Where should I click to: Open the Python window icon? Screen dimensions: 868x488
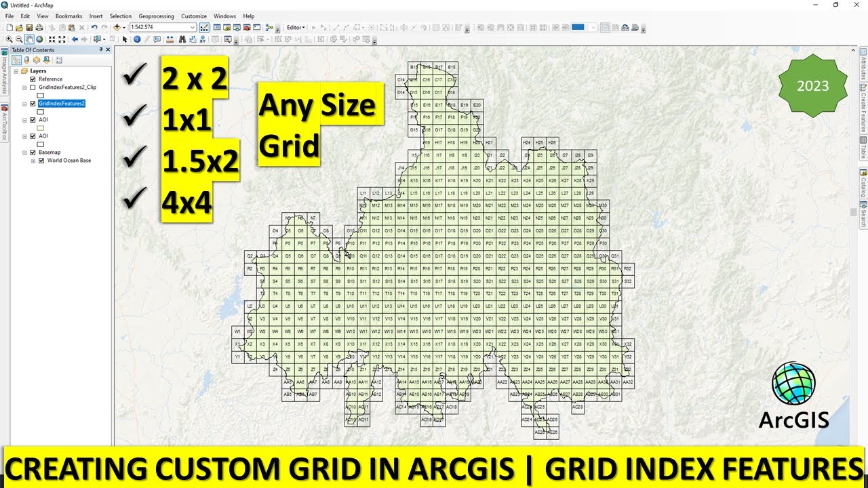[257, 27]
